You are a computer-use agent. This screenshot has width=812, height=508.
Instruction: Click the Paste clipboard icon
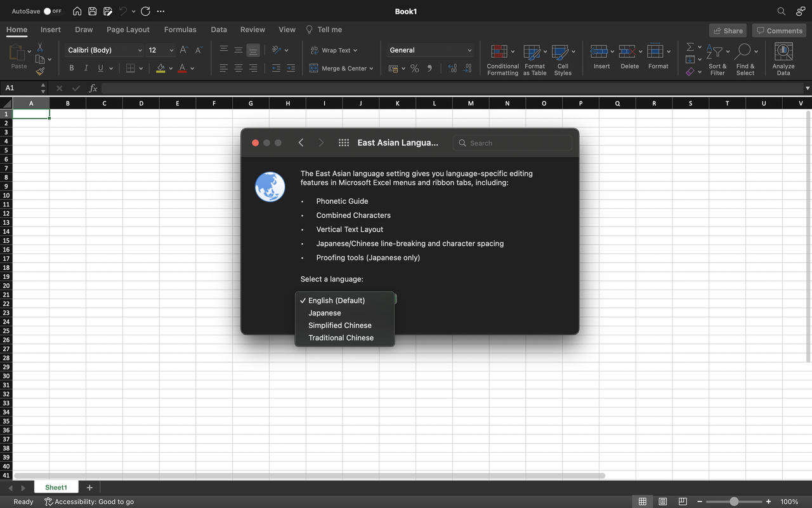(18, 53)
